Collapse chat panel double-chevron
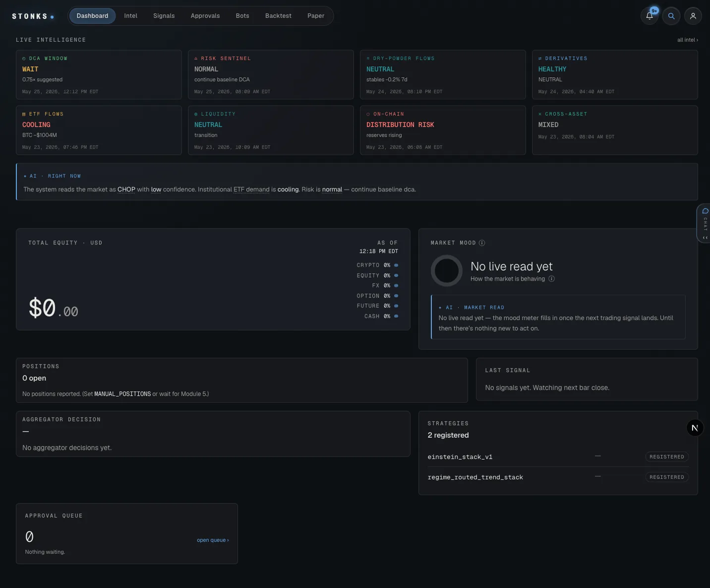Screen dimensions: 710x588 [705, 237]
